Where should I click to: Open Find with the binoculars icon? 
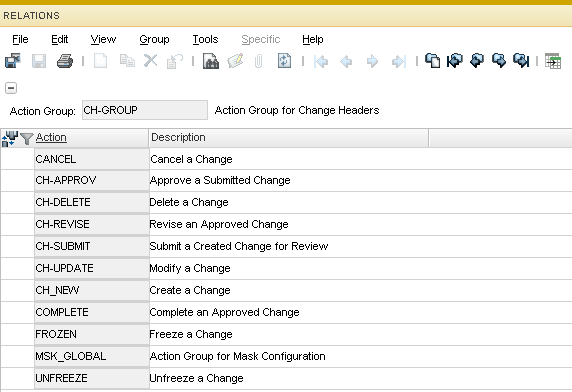pyautogui.click(x=211, y=61)
